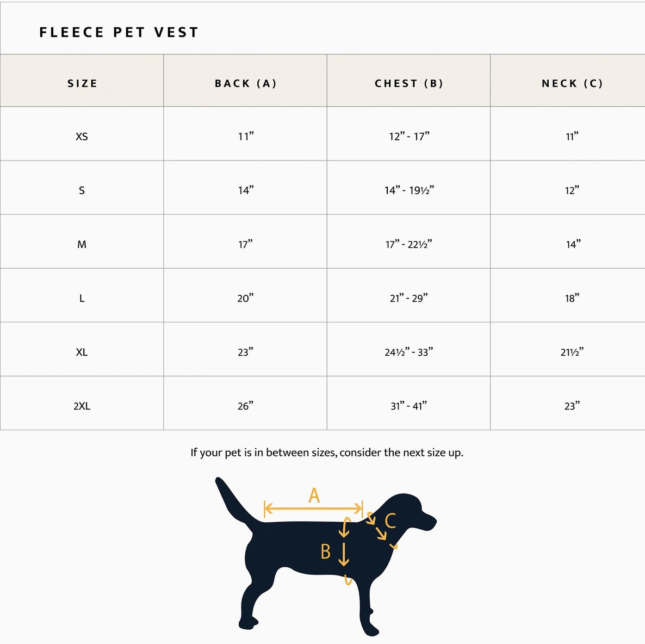Screen dimensions: 645x644
Task: Click the dog silhouette's front leg
Action: [x=366, y=606]
